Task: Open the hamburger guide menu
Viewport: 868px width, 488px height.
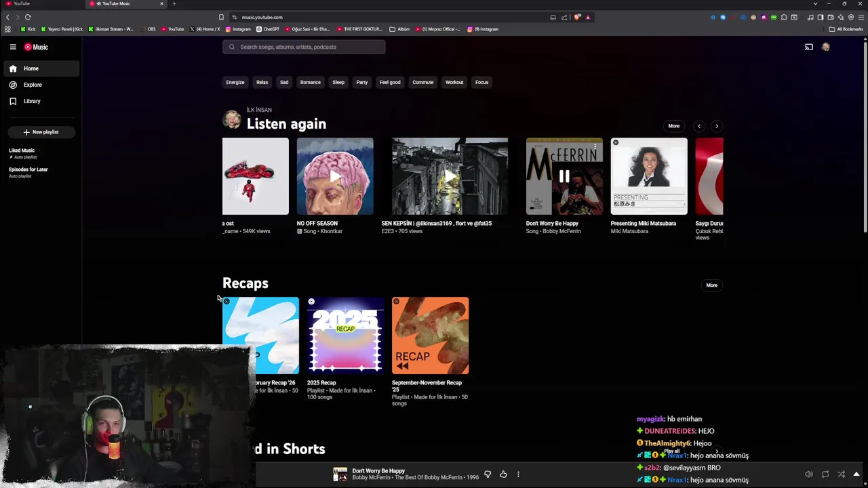Action: tap(13, 47)
